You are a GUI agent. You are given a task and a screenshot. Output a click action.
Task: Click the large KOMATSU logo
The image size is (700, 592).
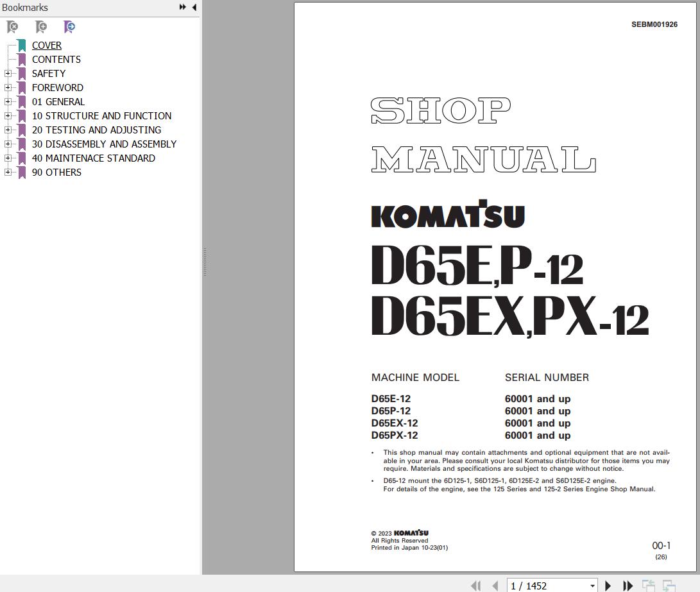coord(448,214)
